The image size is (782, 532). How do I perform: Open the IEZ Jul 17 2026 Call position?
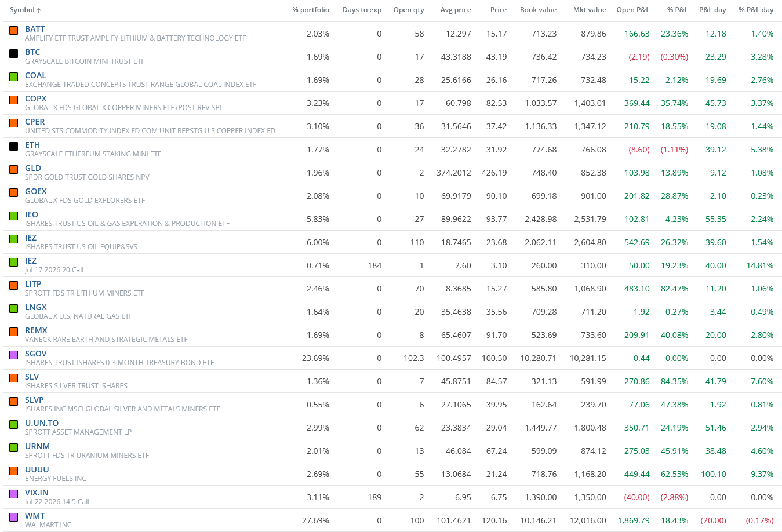(31, 261)
